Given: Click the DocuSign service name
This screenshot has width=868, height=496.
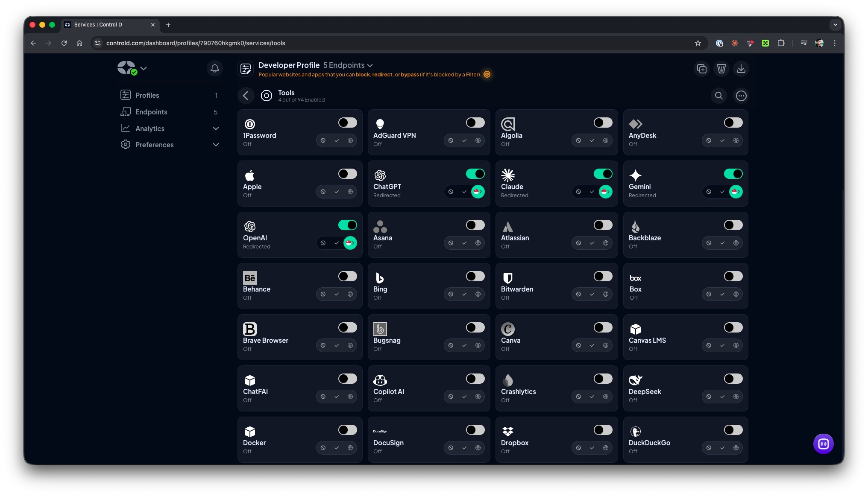Looking at the screenshot, I should point(388,443).
